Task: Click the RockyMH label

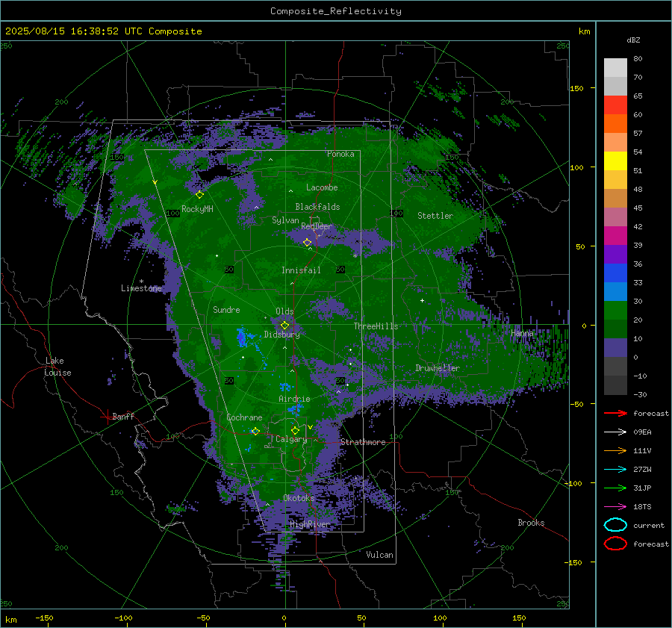Action: 197,209
